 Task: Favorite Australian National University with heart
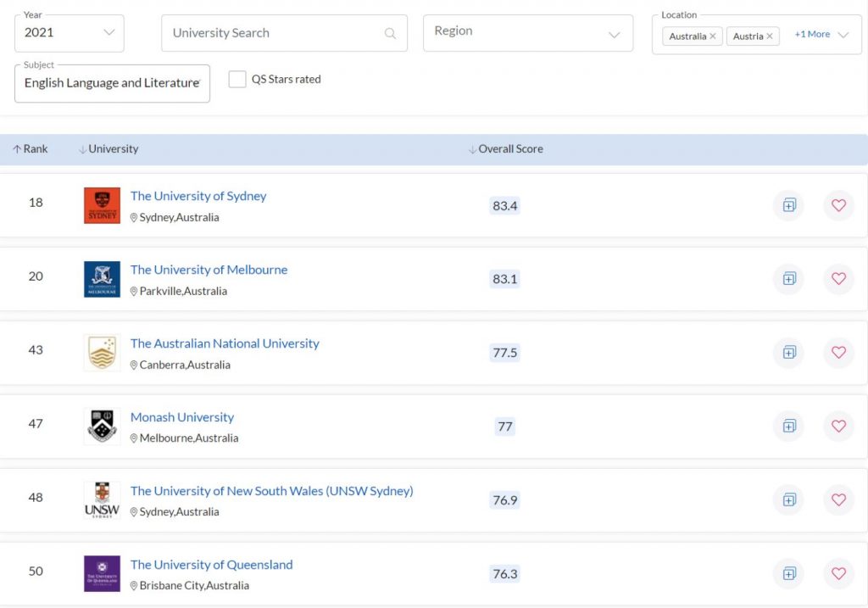tap(838, 352)
